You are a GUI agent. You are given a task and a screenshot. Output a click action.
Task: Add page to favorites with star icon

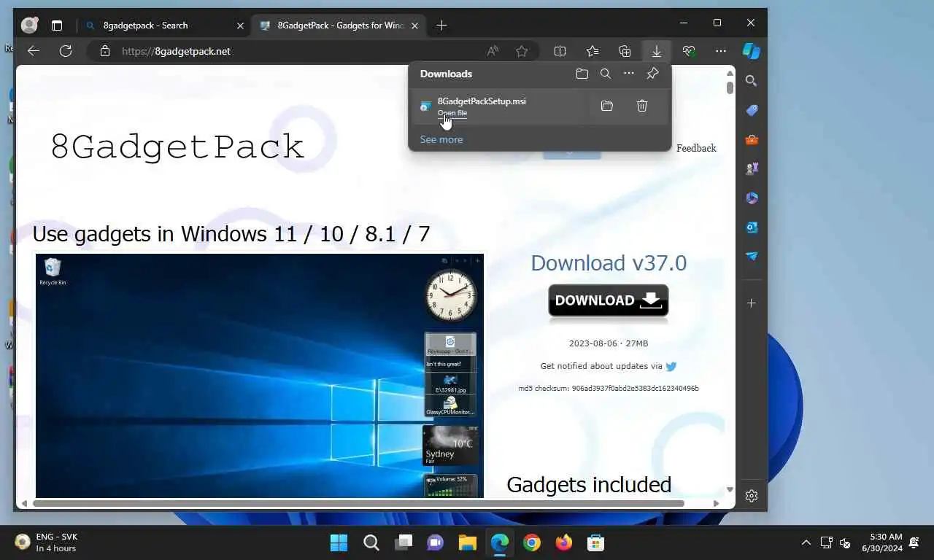[x=522, y=51]
